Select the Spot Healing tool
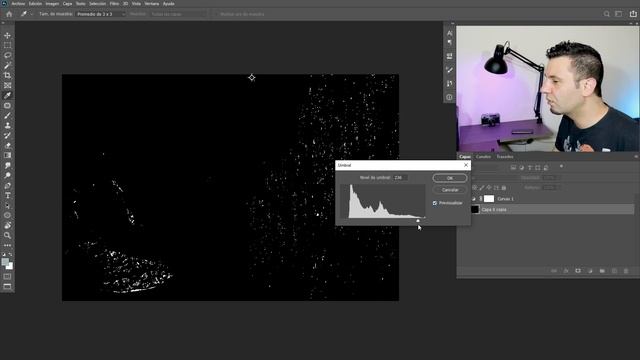The width and height of the screenshot is (640, 360). 7,105
